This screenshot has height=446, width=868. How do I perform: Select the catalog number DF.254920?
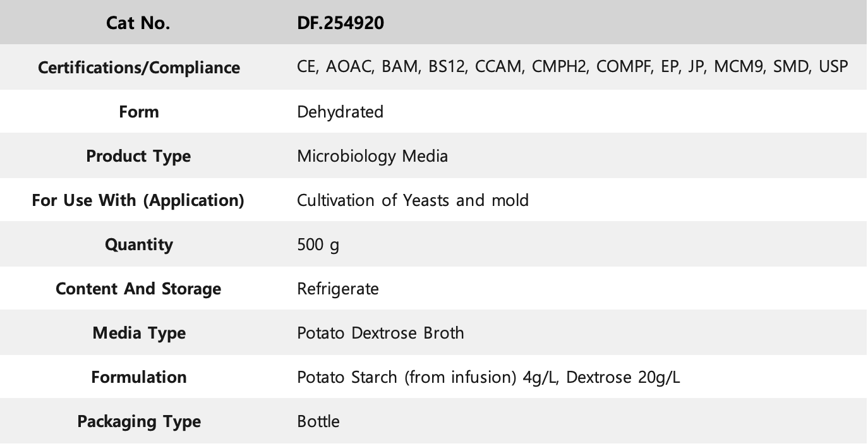[339, 23]
